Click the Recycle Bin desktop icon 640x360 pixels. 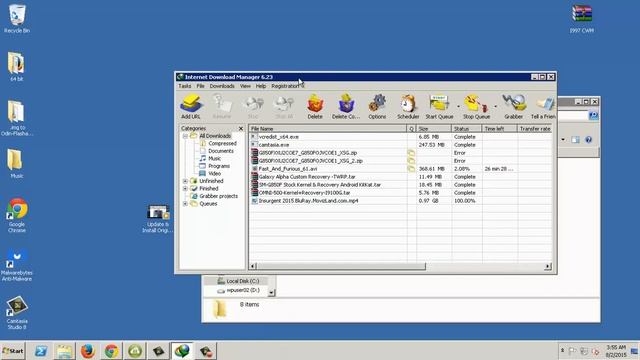point(17,19)
